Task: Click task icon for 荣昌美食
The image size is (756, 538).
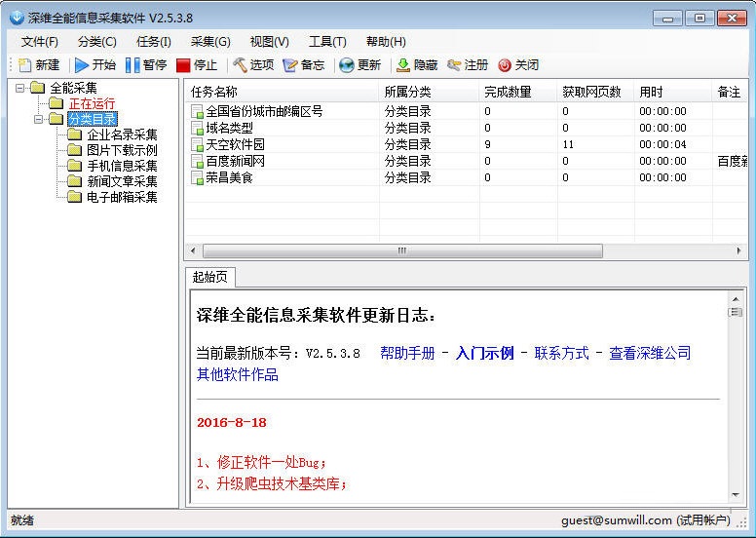Action: tap(197, 177)
